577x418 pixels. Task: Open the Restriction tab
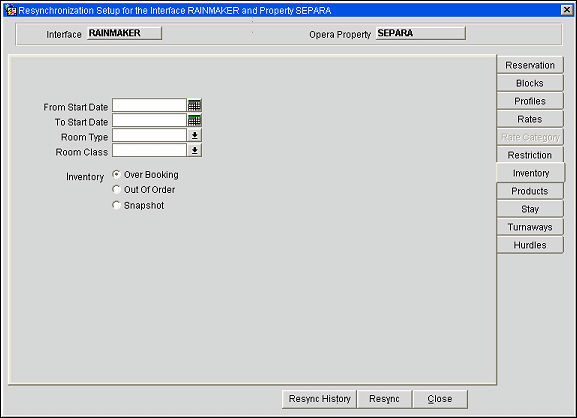coord(530,155)
